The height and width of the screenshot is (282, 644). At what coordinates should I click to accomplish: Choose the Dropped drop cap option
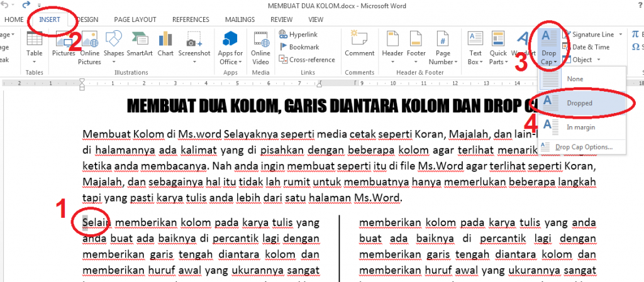coord(582,103)
